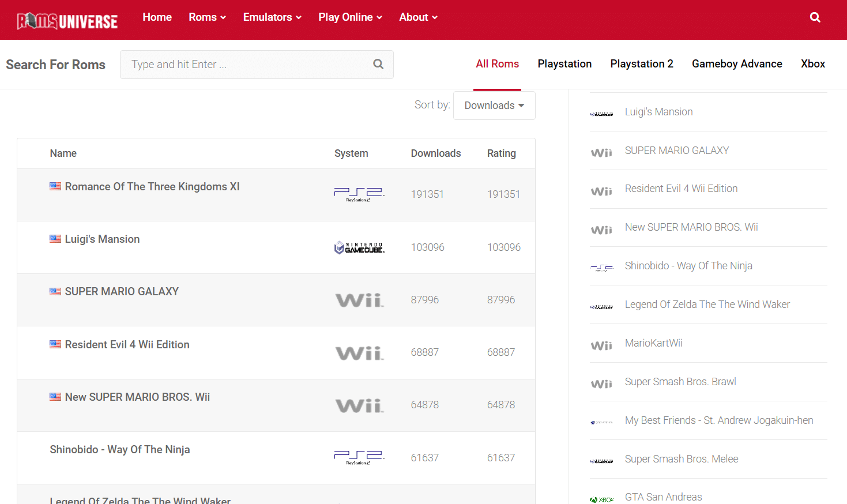Open sidebar link GTA San Andreas
Viewport: 847px width, 504px height.
[664, 497]
